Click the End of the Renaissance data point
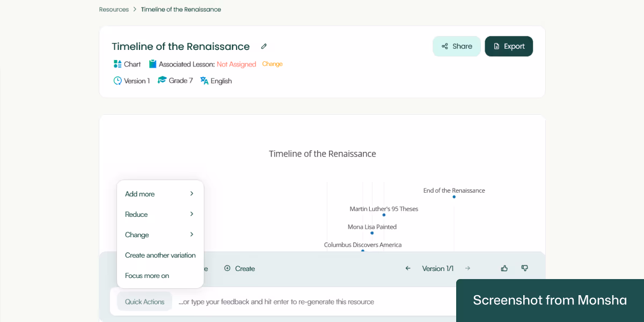This screenshot has height=322, width=644. point(454,197)
